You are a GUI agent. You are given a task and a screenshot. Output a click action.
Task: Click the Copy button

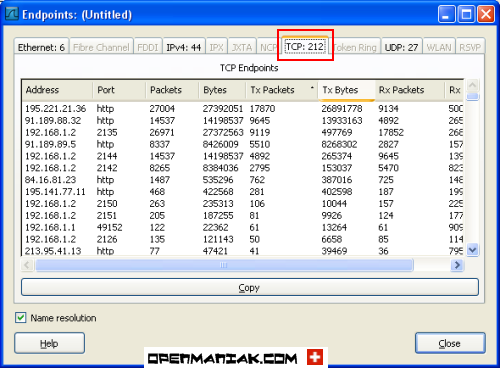click(250, 287)
